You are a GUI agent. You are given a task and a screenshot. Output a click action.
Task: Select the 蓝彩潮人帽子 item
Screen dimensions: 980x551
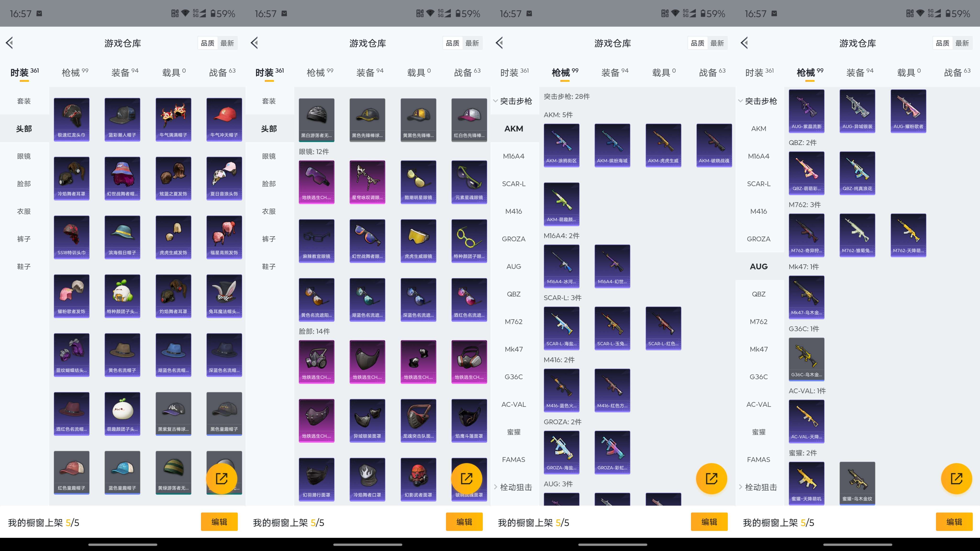pyautogui.click(x=122, y=120)
